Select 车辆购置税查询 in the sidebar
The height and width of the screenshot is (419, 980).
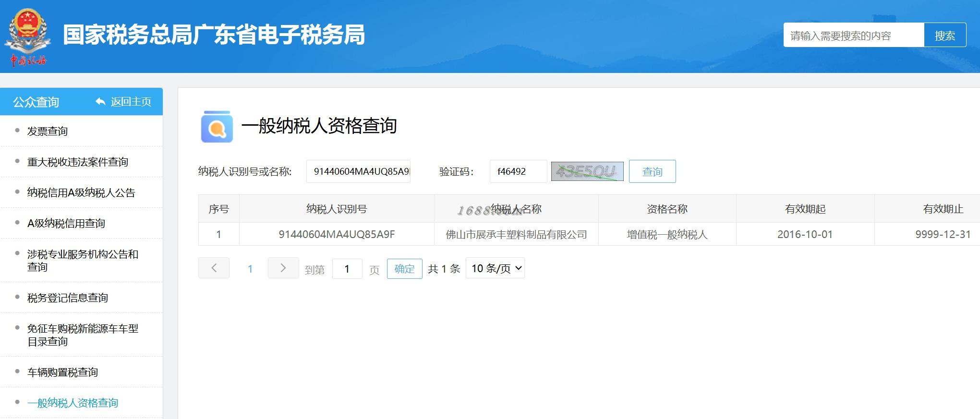point(62,372)
